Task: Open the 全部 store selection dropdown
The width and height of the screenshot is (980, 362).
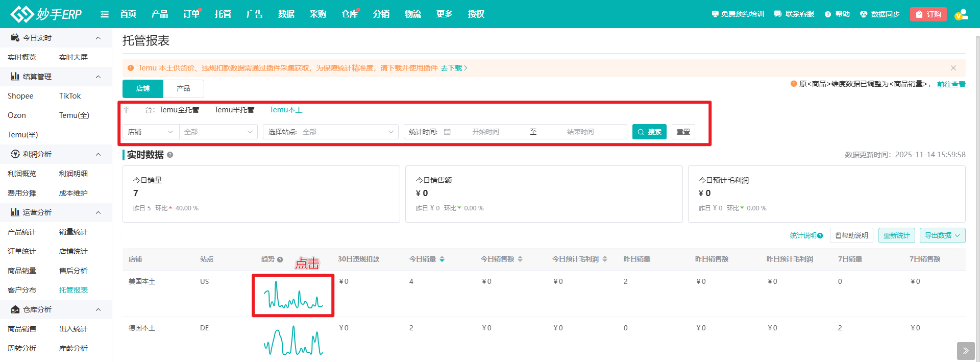Action: (x=218, y=132)
